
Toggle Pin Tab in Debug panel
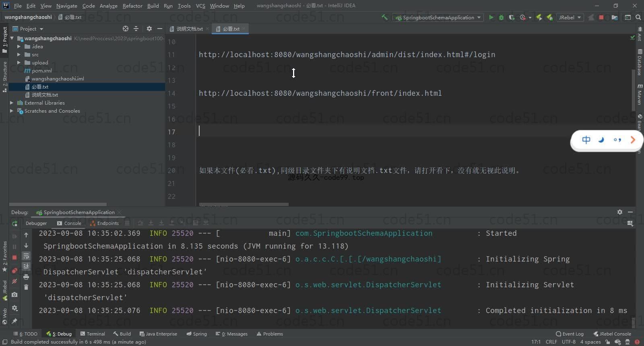(14, 321)
